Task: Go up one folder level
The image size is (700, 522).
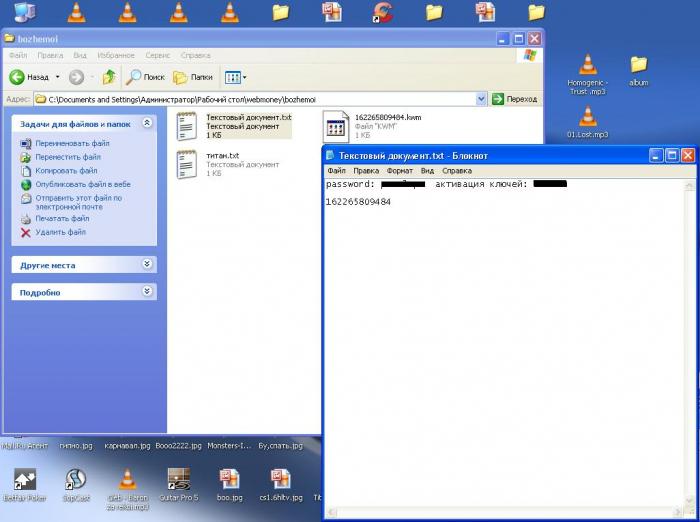Action: tap(109, 77)
